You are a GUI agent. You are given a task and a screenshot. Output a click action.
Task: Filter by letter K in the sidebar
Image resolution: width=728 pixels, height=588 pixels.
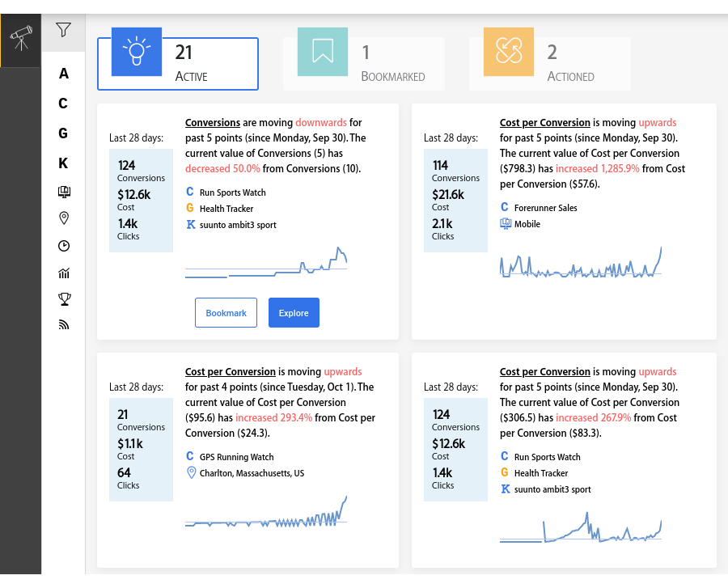pos(63,163)
